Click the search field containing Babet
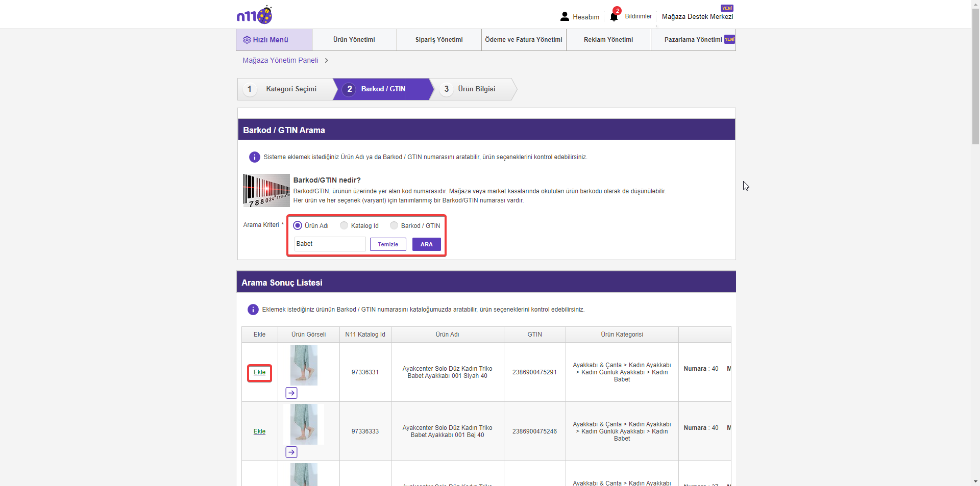Screen dimensions: 980x486 pyautogui.click(x=330, y=244)
